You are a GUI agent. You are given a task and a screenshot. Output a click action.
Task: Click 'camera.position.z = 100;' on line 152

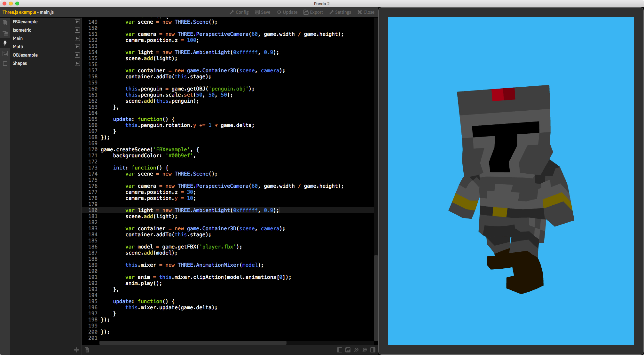pyautogui.click(x=162, y=40)
